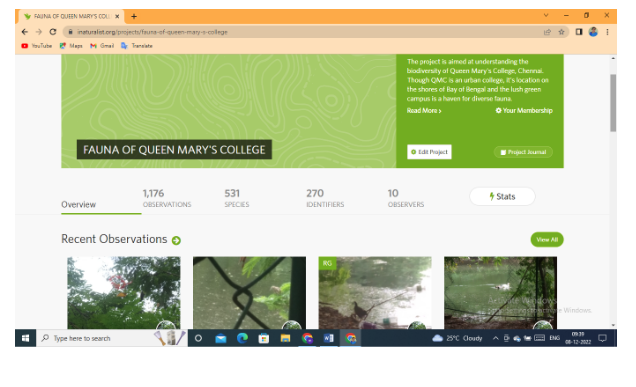
Task: Click the page's vertical scrollbar thumb
Action: pyautogui.click(x=613, y=103)
